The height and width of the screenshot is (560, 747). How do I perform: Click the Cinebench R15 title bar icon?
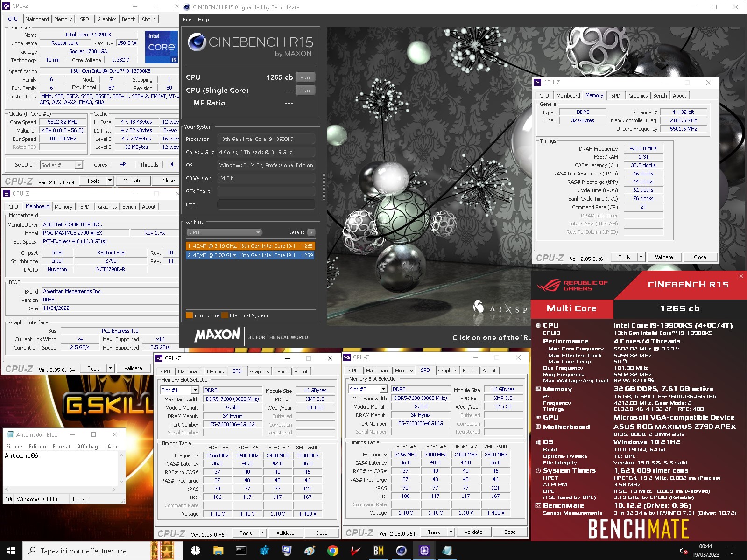[187, 7]
